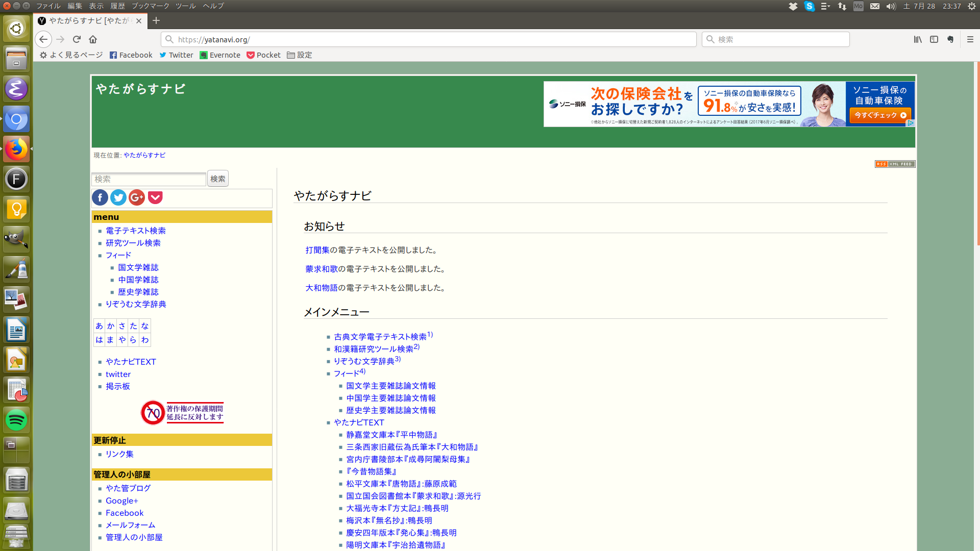Viewport: 980px width, 551px height.
Task: Open the 履歴 menu
Action: click(117, 6)
